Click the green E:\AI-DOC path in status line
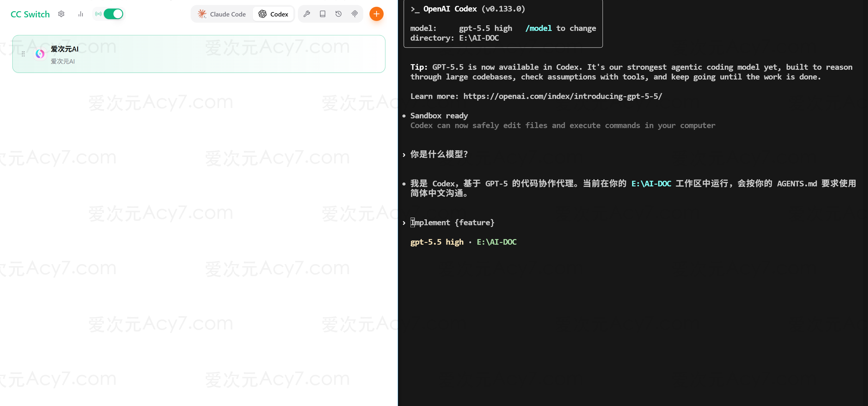The width and height of the screenshot is (868, 406). [496, 242]
